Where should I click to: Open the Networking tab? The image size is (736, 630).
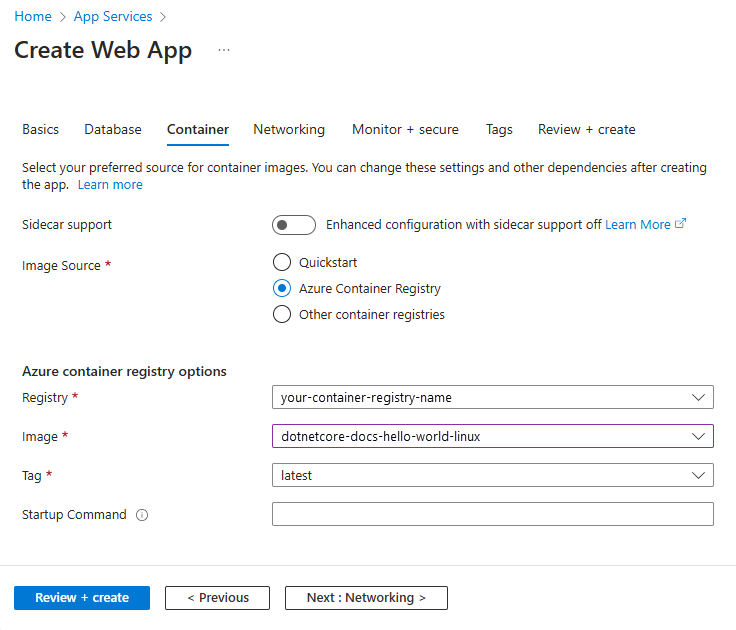(x=289, y=129)
